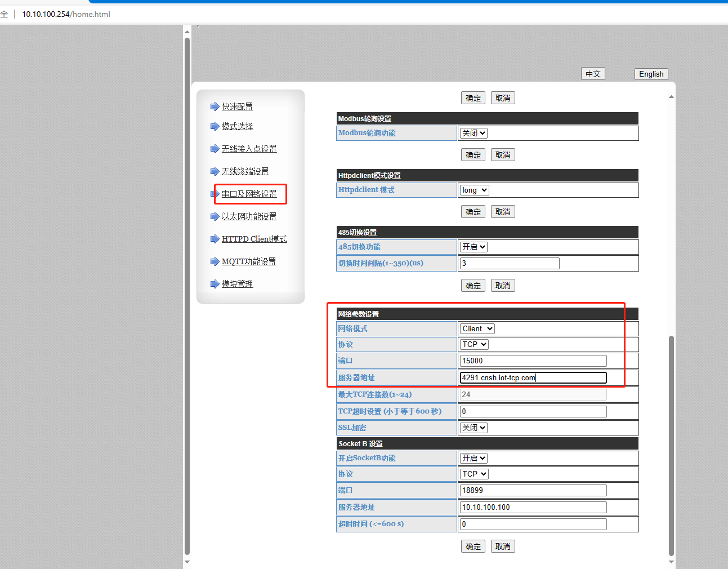Click the arrow icon beside 快速配置
This screenshot has height=569, width=728.
[215, 106]
